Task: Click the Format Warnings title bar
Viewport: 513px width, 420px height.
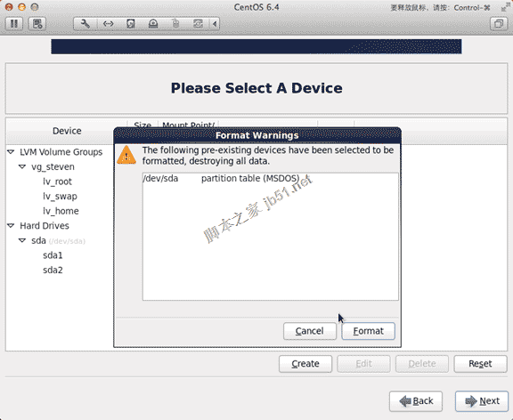Action: point(257,135)
